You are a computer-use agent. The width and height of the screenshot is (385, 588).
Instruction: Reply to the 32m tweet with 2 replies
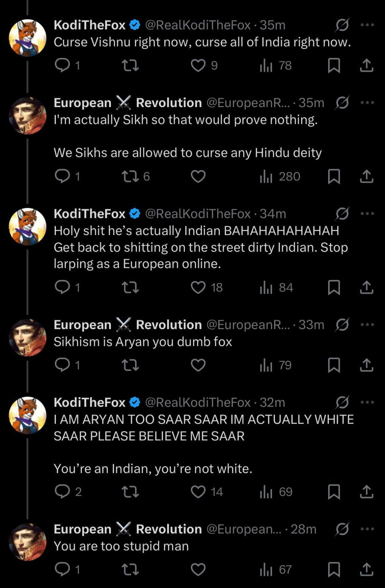(x=62, y=492)
